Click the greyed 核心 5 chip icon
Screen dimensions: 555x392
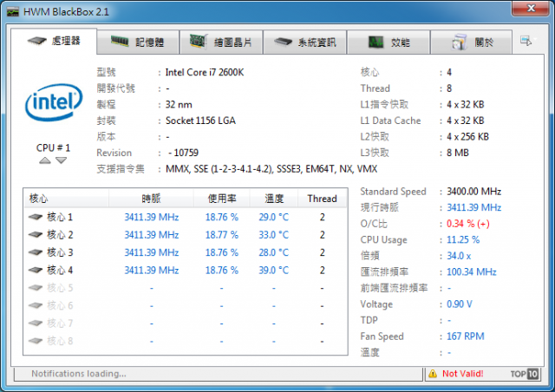coord(36,288)
